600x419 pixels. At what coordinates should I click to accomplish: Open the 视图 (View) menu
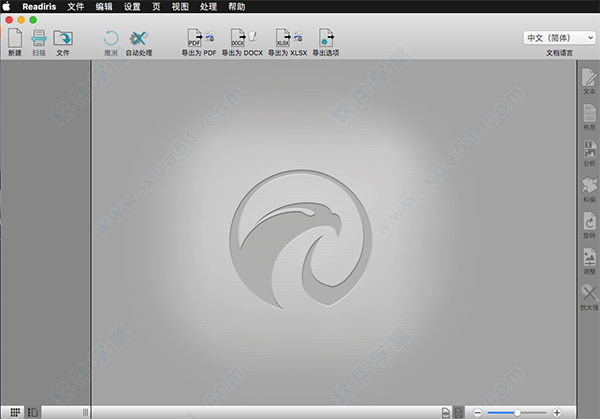180,7
